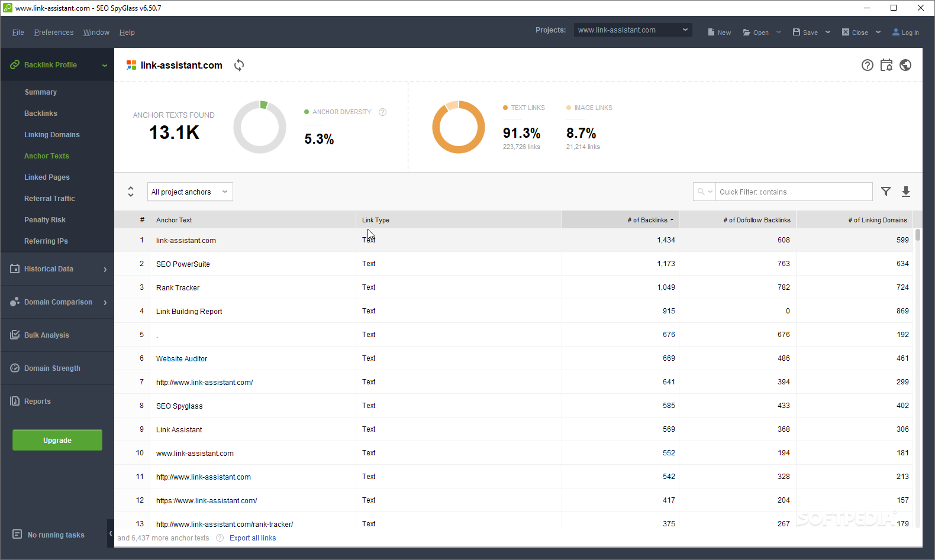Click the search magnifier in Quick Filter
The width and height of the screenshot is (935, 560).
coord(701,192)
